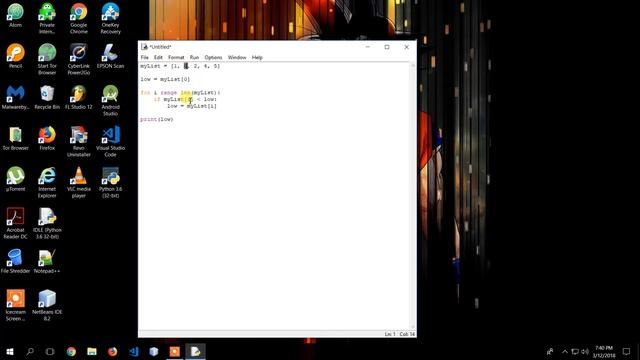
Task: Switch to Icecream recorder taskbar button
Action: pos(175,351)
